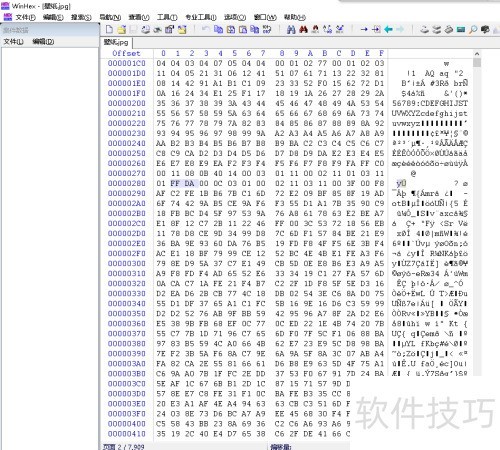Click the Undo curved arrow icon
Screen dimensions: 500x450
pos(205,29)
